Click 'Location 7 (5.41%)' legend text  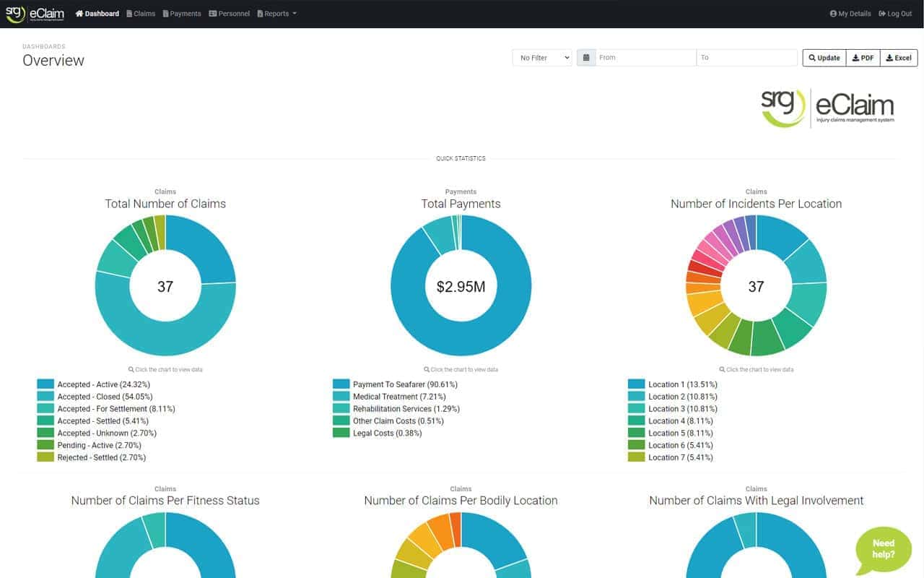click(681, 457)
